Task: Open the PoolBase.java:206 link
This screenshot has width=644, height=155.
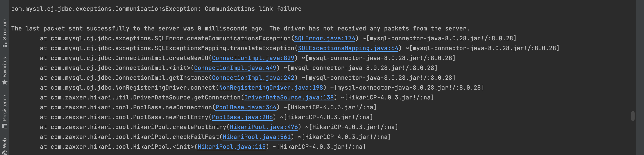Action: (242, 117)
